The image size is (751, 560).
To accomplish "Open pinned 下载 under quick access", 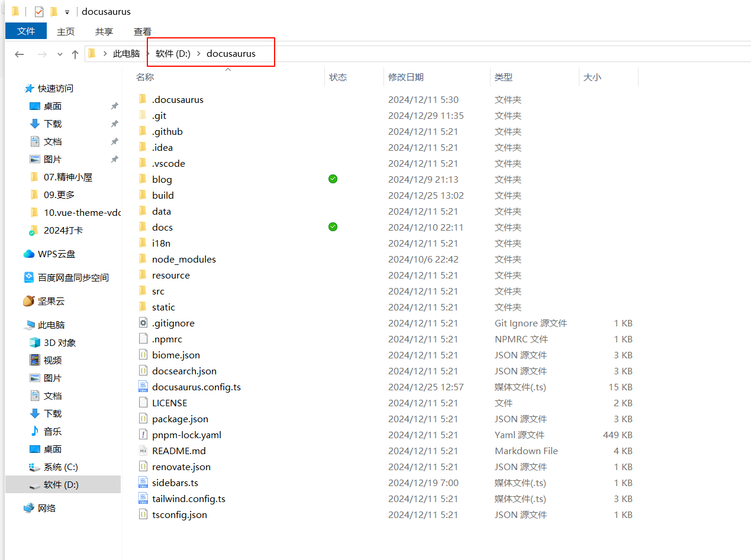I will pyautogui.click(x=53, y=124).
